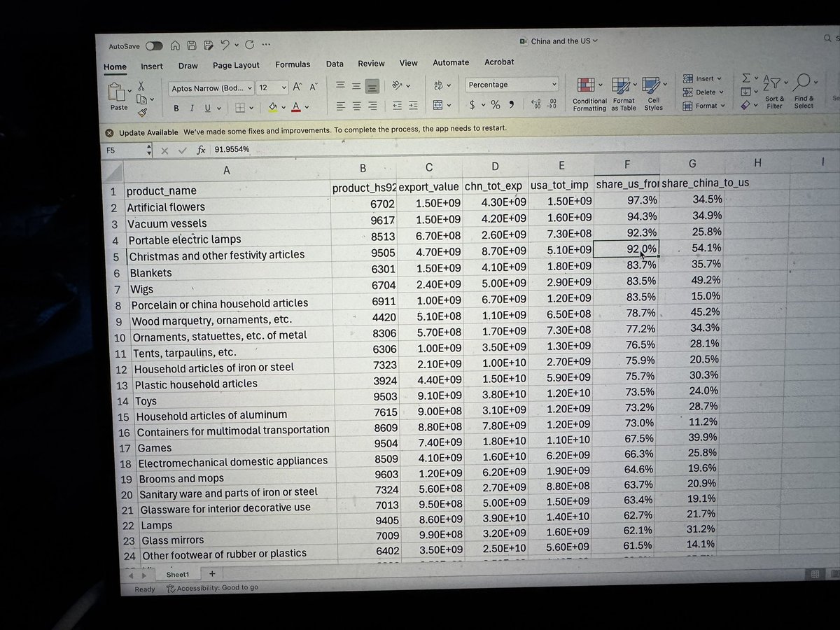Switch to the Formulas tab
840x630 pixels.
293,64
